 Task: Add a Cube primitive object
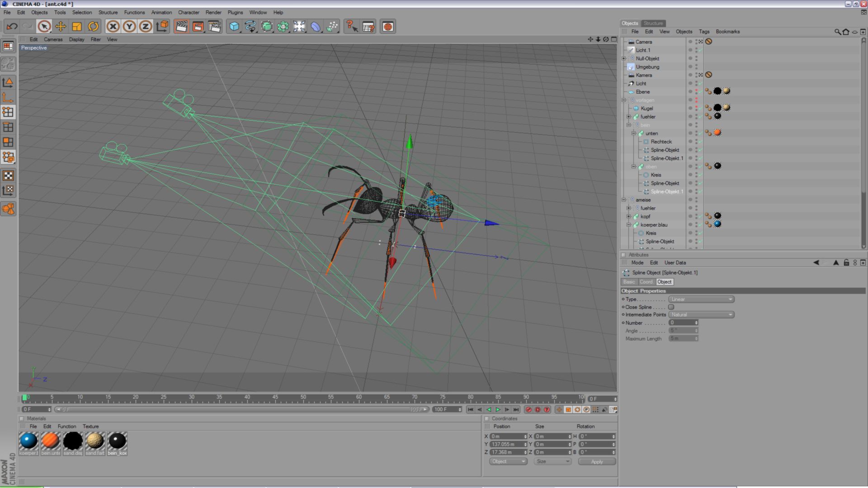[234, 27]
